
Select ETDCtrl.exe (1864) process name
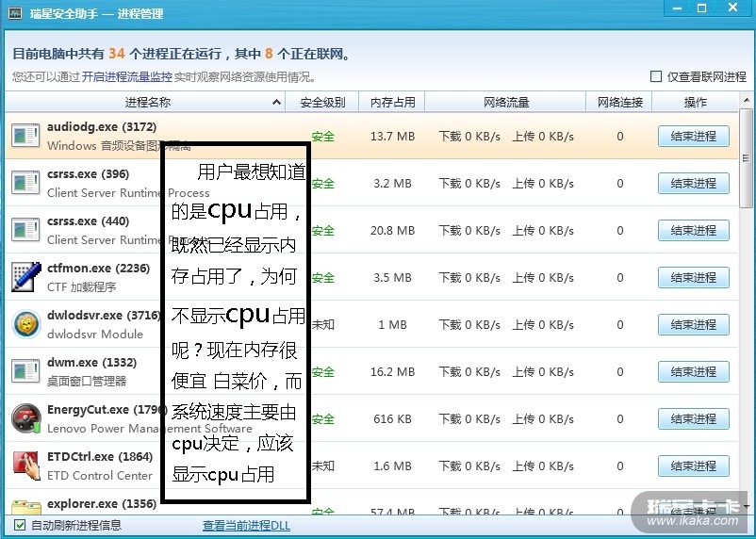tap(100, 457)
